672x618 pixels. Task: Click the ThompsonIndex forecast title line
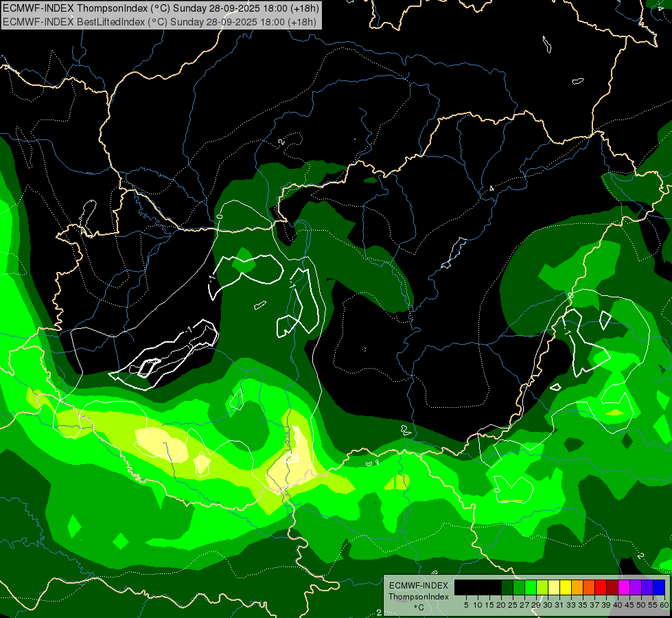161,8
